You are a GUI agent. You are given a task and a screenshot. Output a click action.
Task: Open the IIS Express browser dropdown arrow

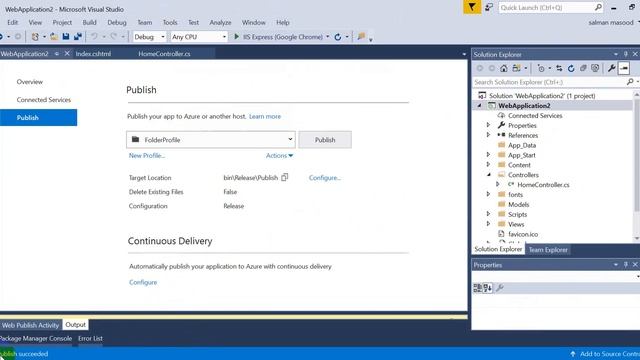(x=327, y=37)
